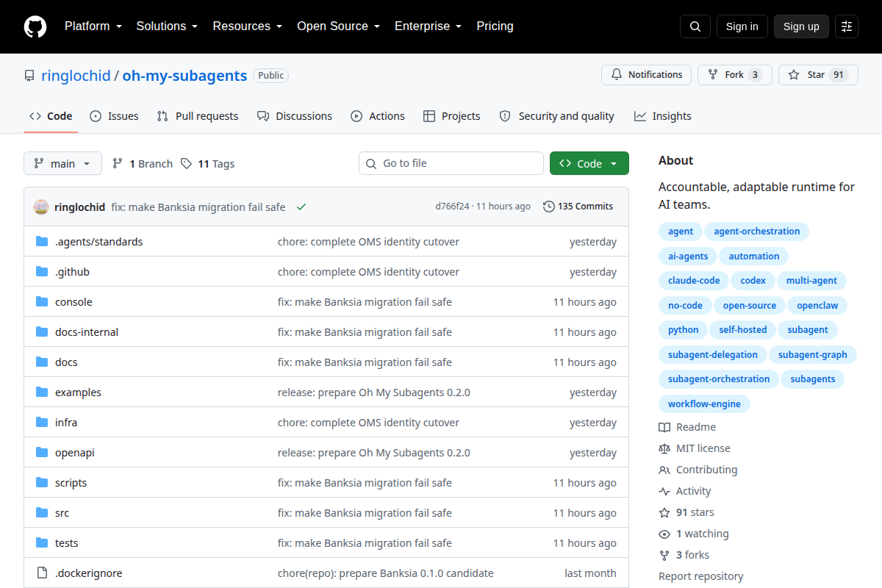Screen dimensions: 882x588
Task: Click the folder icon beside console
Action: point(42,302)
